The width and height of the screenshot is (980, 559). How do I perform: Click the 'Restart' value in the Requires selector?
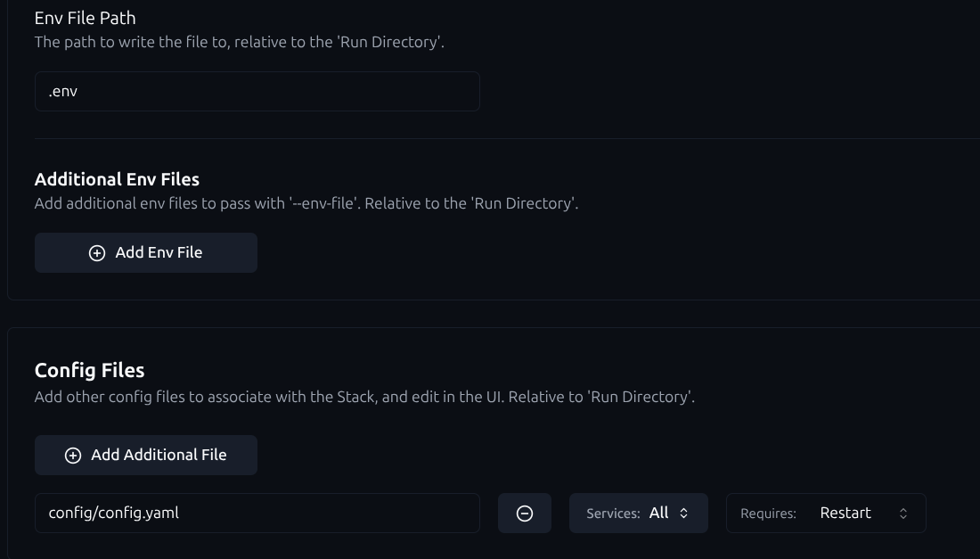(x=845, y=514)
